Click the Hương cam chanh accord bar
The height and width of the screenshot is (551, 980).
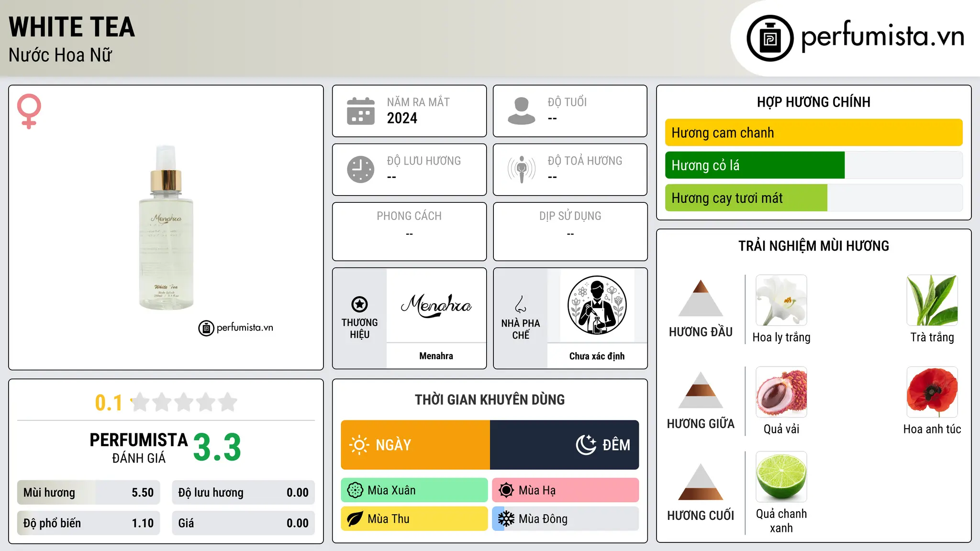coord(814,132)
